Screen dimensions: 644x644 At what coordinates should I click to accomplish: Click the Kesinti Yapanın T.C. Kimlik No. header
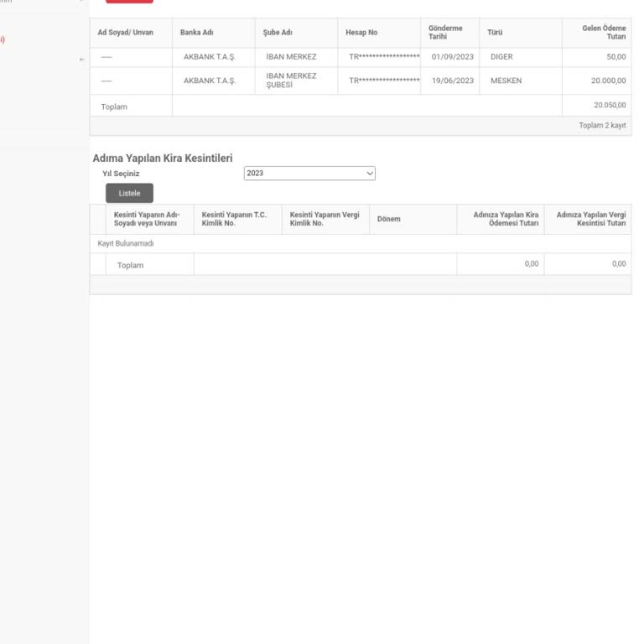[x=234, y=219]
